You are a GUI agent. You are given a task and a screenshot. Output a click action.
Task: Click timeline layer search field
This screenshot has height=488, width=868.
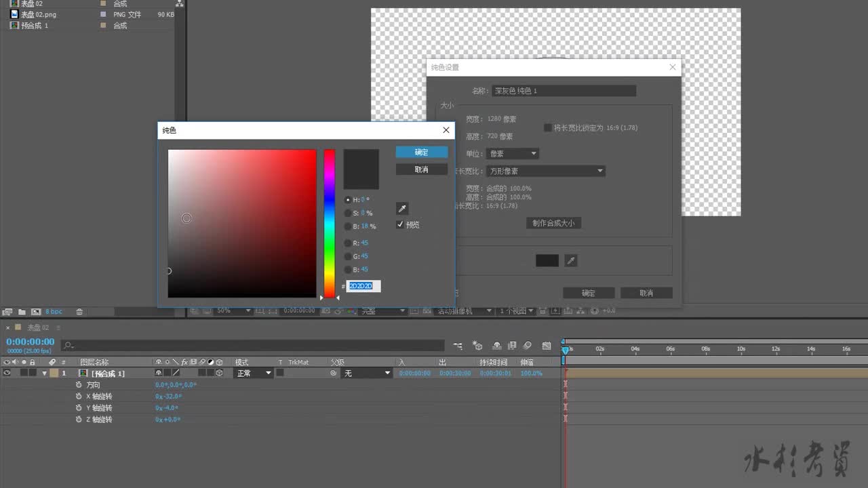tap(252, 346)
